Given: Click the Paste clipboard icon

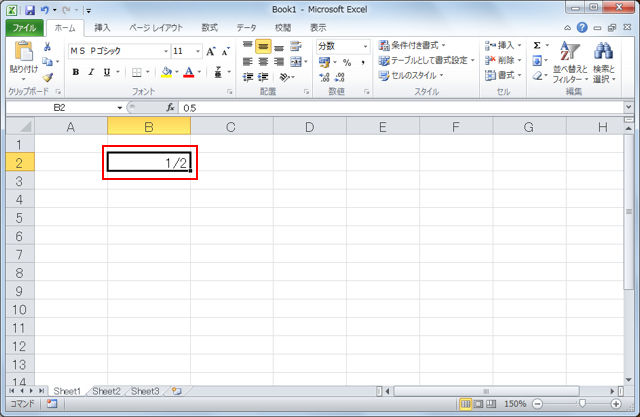Looking at the screenshot, I should pyautogui.click(x=24, y=51).
